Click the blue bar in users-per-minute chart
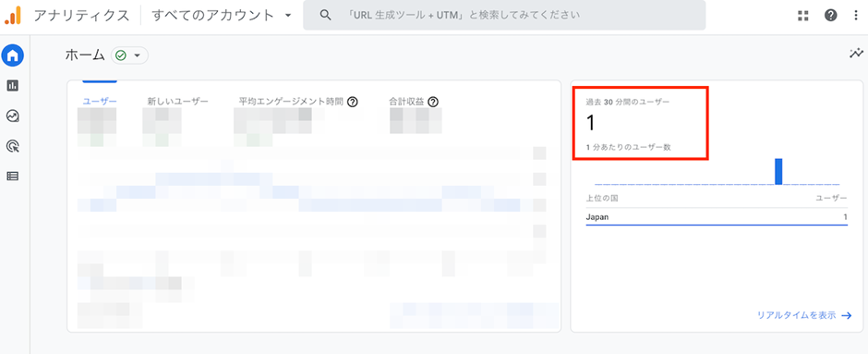868x354 pixels. point(778,171)
